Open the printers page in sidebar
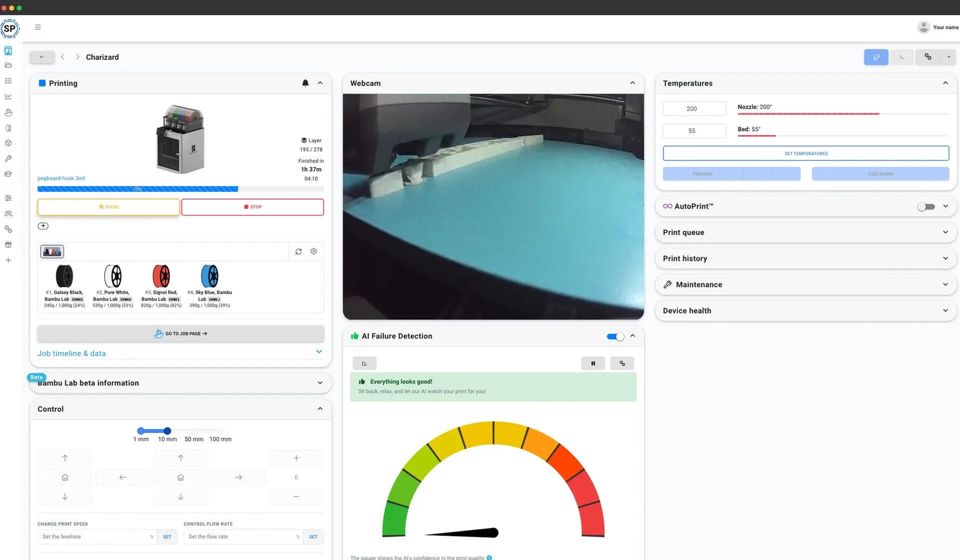Viewport: 960px width, 560px height. 8,50
